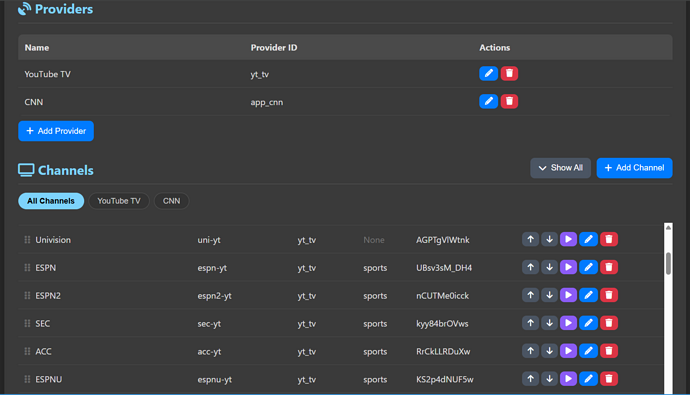690x395 pixels.
Task: Move ESPN channel up
Action: 530,267
